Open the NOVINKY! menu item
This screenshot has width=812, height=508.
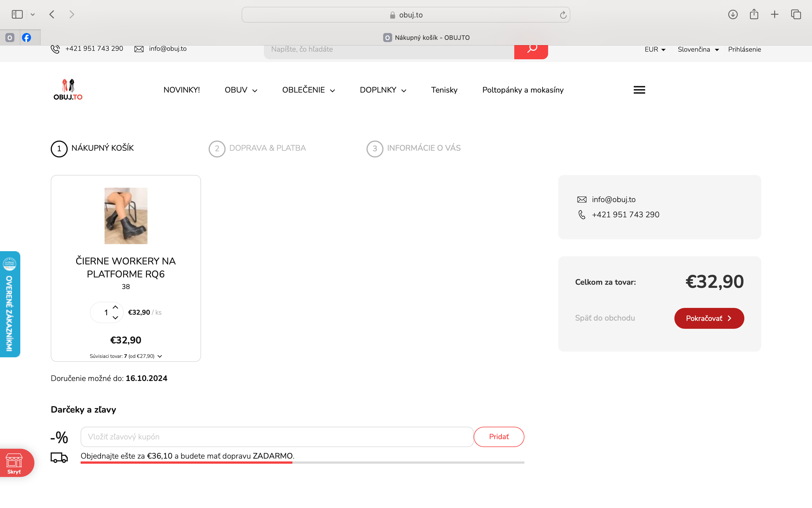(x=182, y=90)
